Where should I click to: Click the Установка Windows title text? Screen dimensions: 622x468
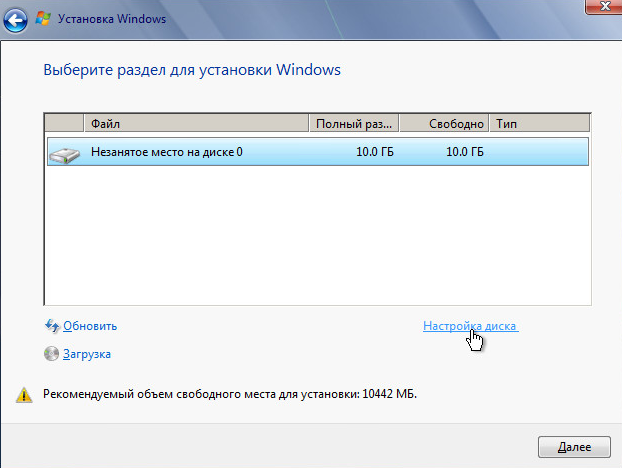[x=112, y=19]
